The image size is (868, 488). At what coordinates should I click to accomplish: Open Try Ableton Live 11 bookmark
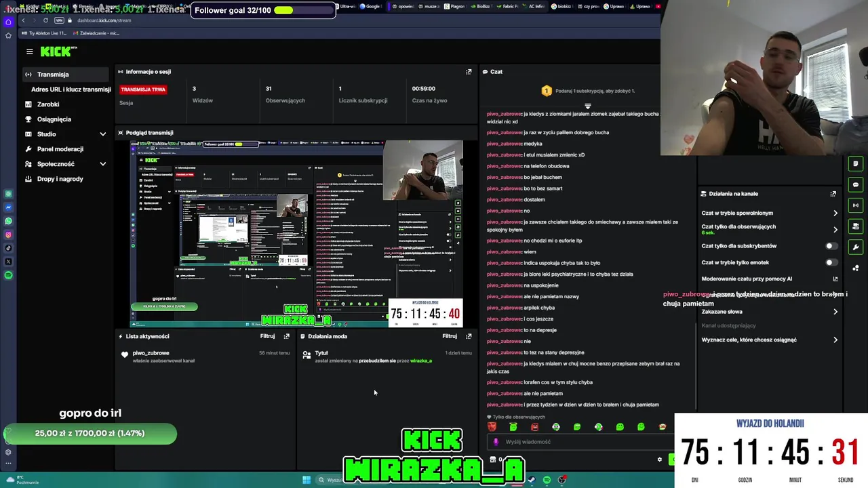point(45,33)
